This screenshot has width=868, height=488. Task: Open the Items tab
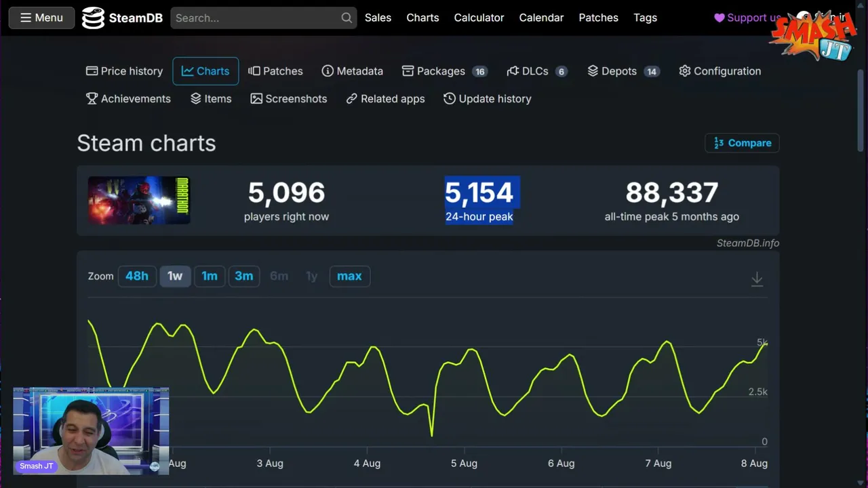211,99
